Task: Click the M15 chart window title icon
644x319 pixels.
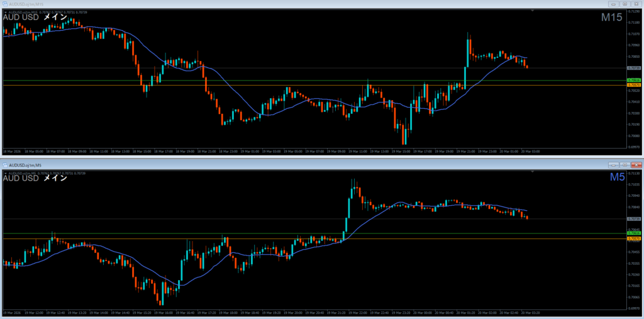Action: (x=5, y=4)
